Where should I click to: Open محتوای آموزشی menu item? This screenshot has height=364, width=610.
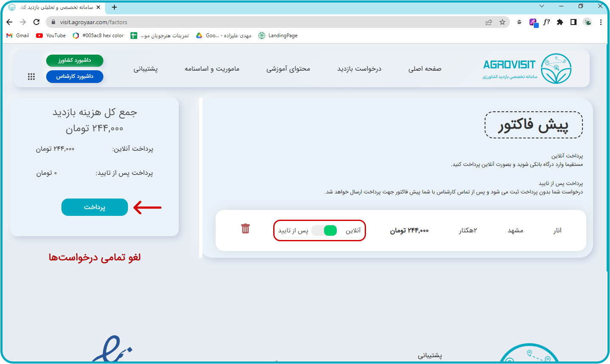click(x=288, y=69)
